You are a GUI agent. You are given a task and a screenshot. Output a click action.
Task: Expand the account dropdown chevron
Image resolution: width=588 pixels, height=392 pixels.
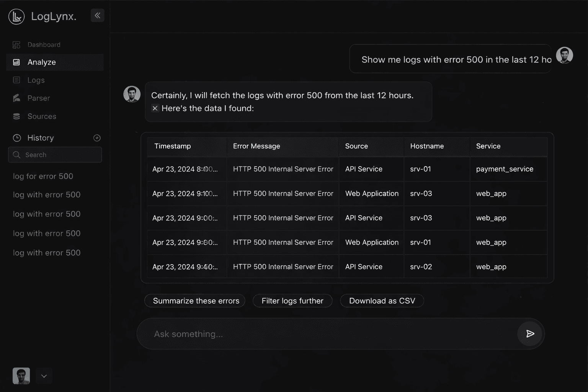44,376
